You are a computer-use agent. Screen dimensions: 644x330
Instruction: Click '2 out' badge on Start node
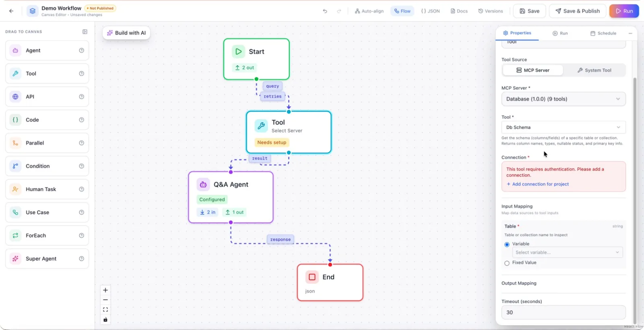click(245, 68)
